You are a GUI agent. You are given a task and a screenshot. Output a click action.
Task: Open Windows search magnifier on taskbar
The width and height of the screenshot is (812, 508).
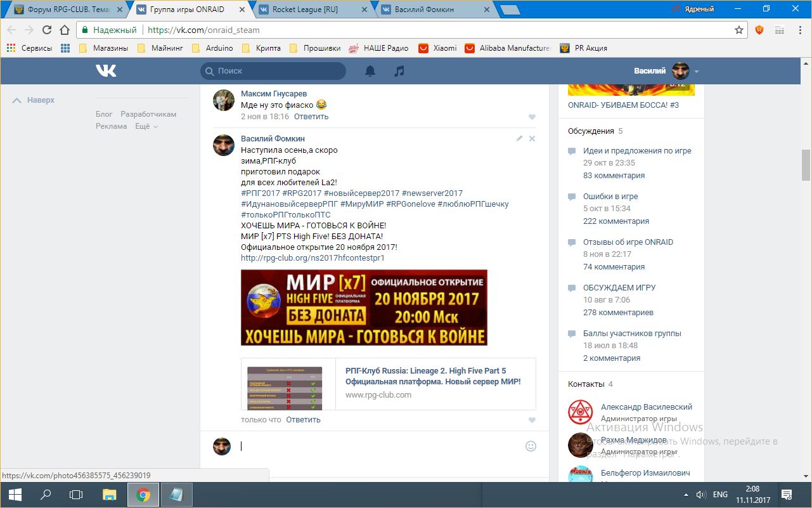click(46, 495)
